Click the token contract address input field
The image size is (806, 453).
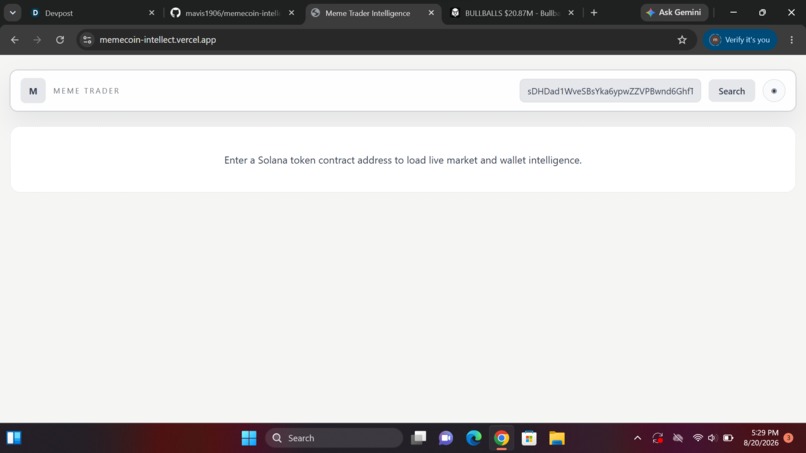[610, 91]
